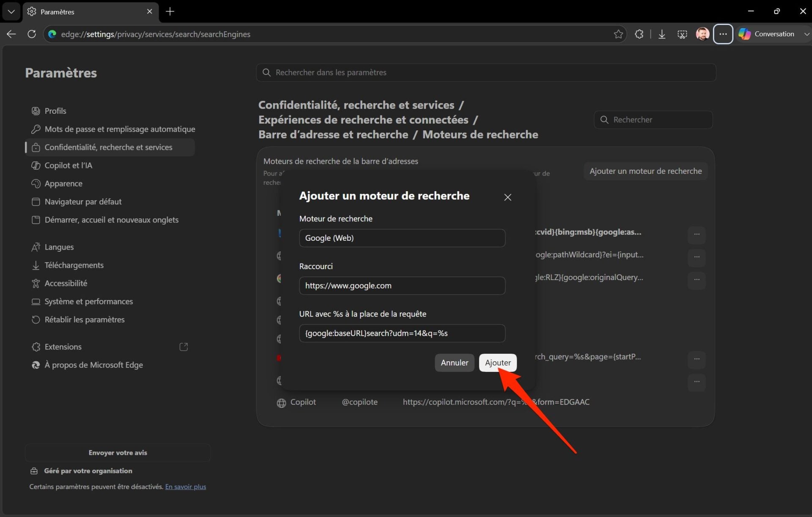The width and height of the screenshot is (812, 517).
Task: Click the screenshot capture toolbar icon
Action: tap(682, 34)
